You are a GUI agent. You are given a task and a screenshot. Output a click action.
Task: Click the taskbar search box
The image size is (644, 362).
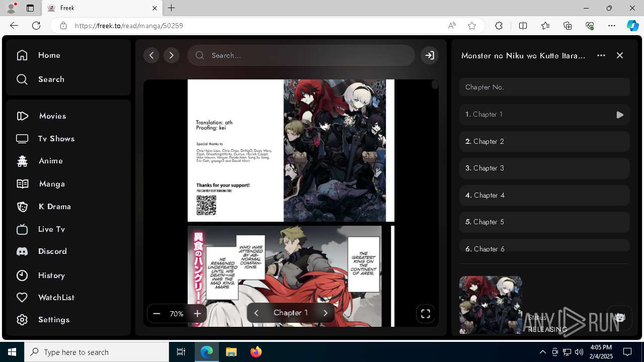tap(97, 352)
